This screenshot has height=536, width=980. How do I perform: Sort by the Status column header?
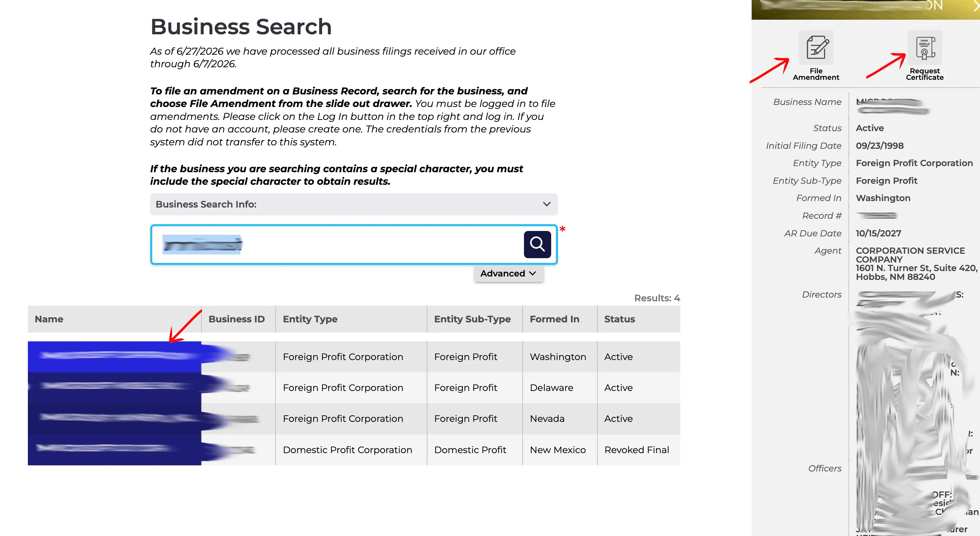click(638, 319)
